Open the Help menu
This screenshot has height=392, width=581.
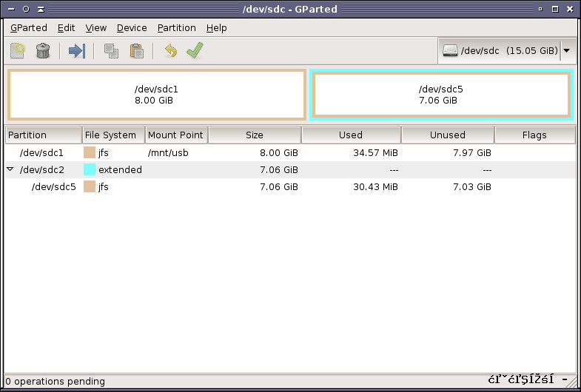[216, 28]
